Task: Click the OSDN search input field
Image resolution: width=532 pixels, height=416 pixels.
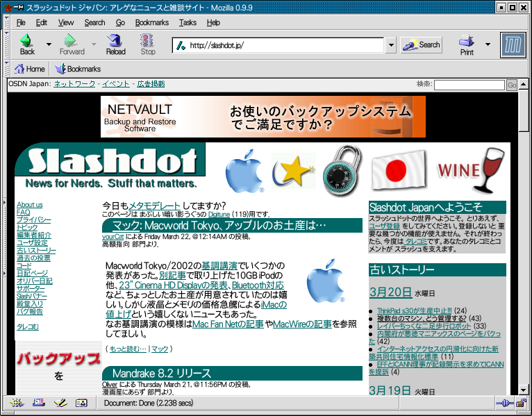Action: coord(469,85)
